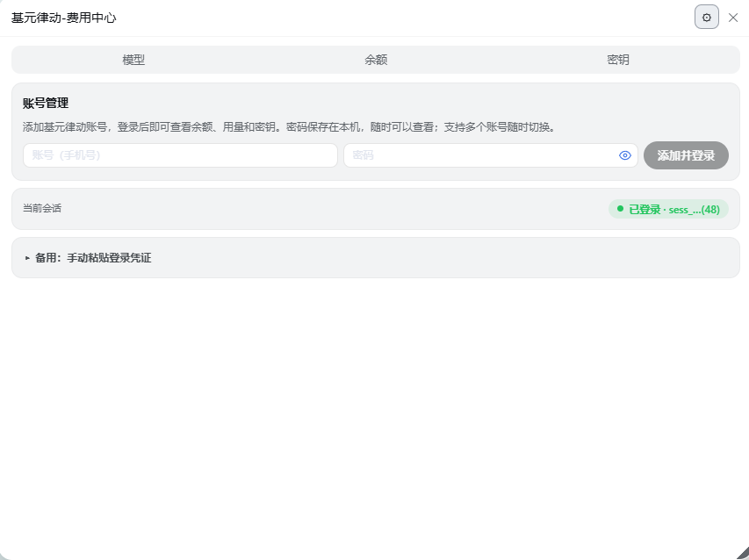This screenshot has height=560, width=749.
Task: Click the 添加并登录 button
Action: click(686, 155)
